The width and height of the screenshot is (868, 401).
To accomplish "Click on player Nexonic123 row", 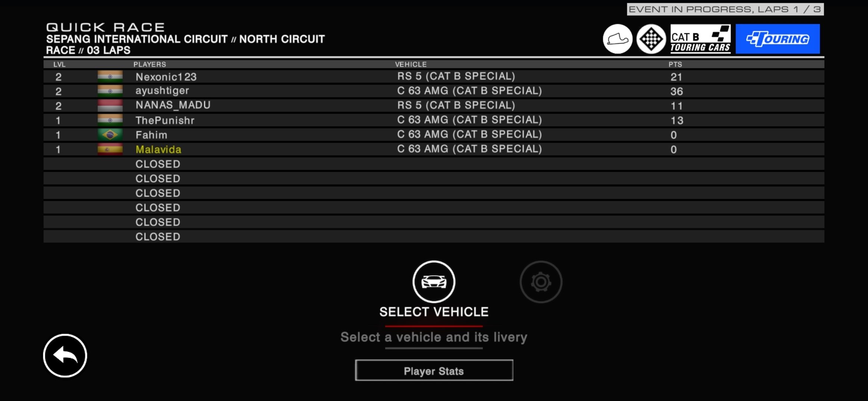I will pos(434,76).
